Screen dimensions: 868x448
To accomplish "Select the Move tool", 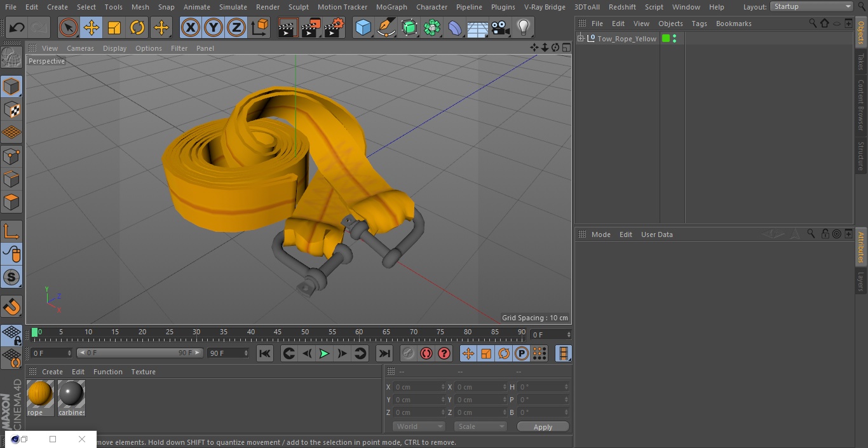I will pos(92,27).
